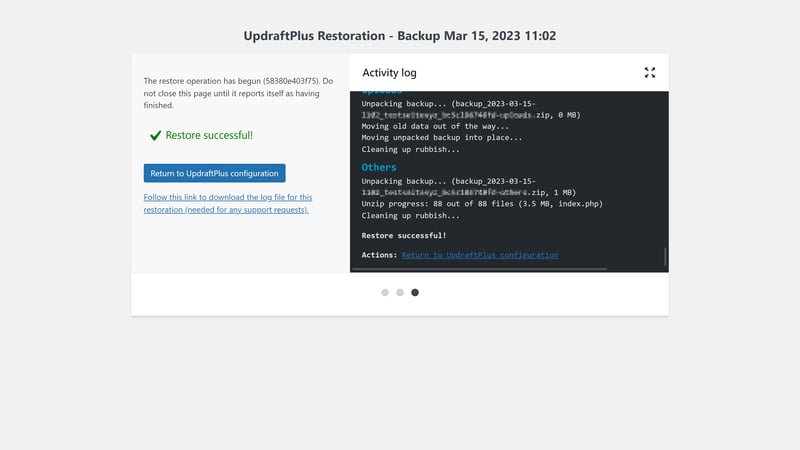The height and width of the screenshot is (450, 800).
Task: Click the green Restore successful! message
Action: (x=209, y=135)
